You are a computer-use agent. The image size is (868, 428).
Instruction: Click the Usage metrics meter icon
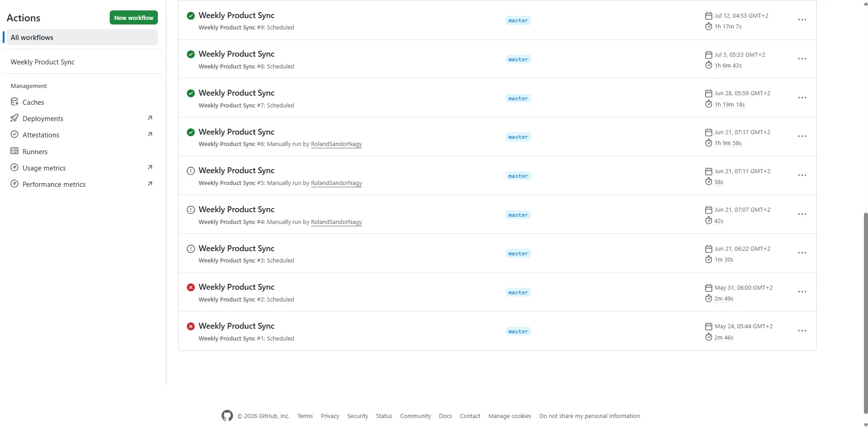pos(15,167)
